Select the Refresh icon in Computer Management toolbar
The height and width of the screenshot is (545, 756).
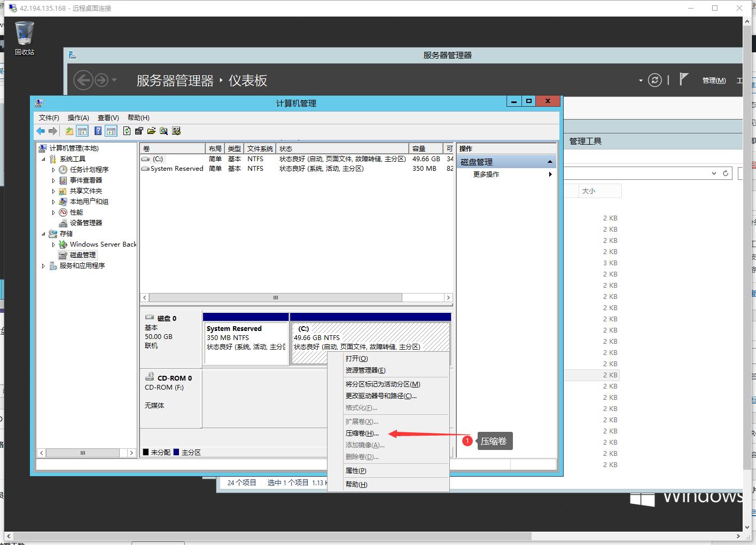127,131
